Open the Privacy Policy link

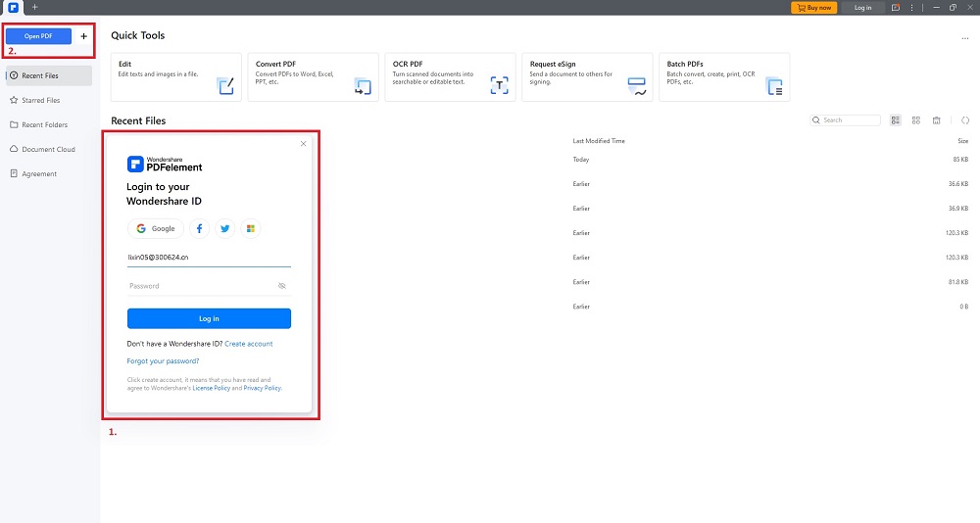[262, 388]
